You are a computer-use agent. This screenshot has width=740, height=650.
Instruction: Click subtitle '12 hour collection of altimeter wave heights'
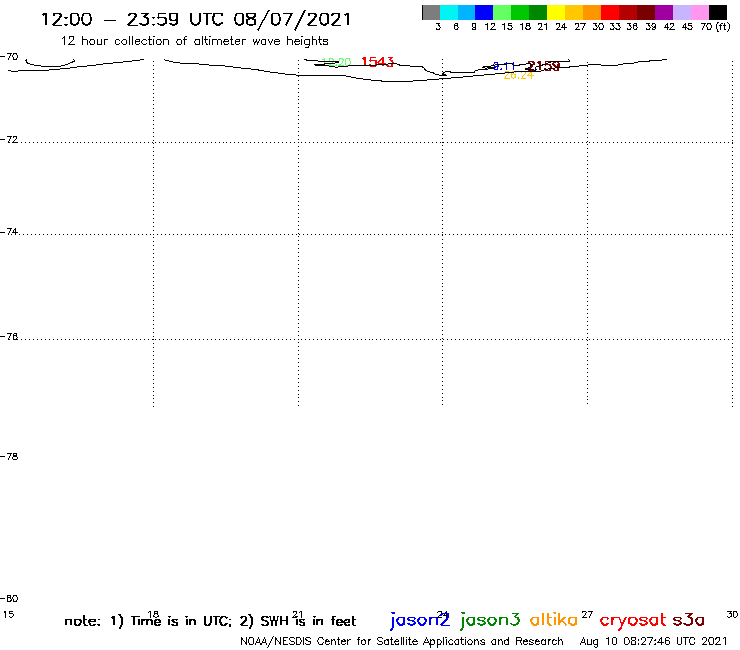[x=194, y=41]
